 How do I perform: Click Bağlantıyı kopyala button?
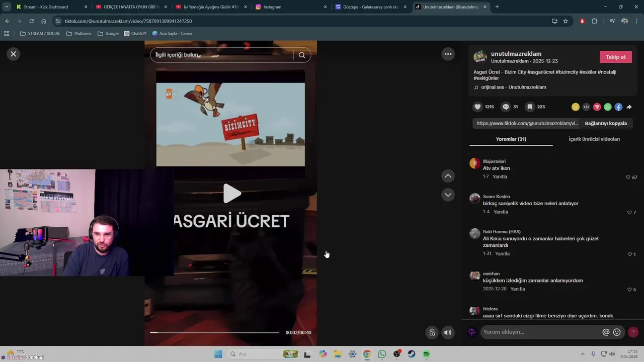point(606,123)
